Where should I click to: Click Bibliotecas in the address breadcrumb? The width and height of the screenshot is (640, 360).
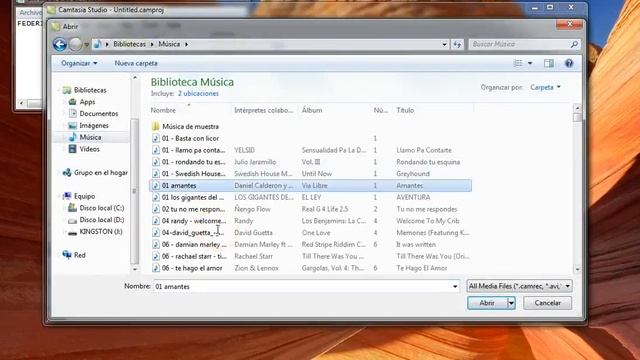(129, 44)
